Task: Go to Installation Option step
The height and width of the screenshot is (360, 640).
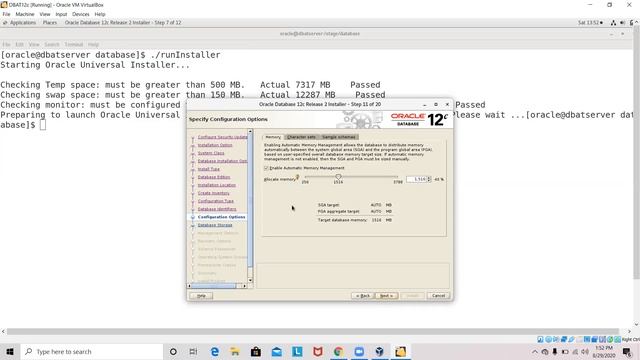Action: point(215,145)
